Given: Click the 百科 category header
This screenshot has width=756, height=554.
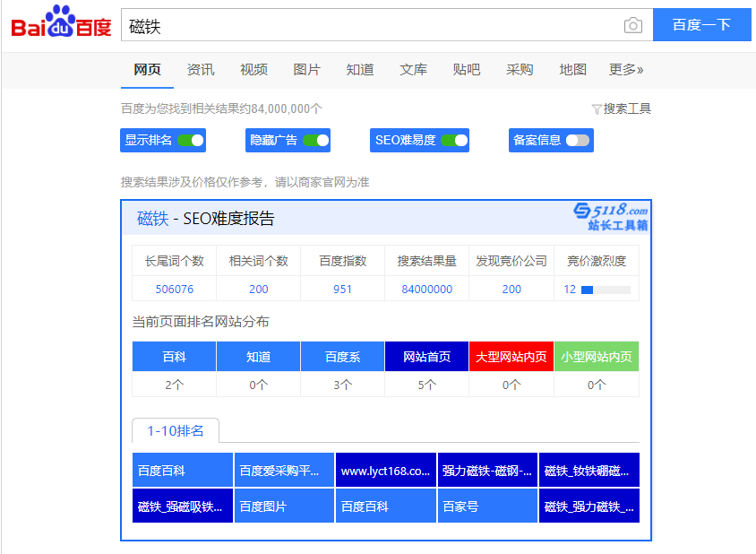Looking at the screenshot, I should tap(174, 357).
